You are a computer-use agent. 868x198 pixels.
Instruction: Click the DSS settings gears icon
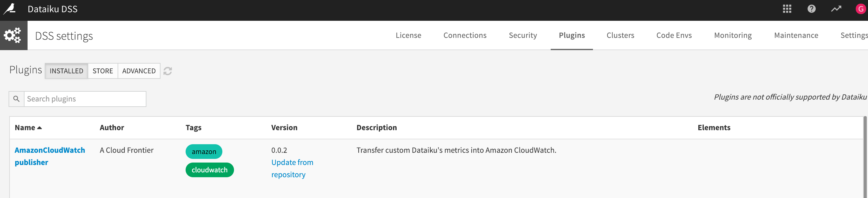click(x=13, y=35)
